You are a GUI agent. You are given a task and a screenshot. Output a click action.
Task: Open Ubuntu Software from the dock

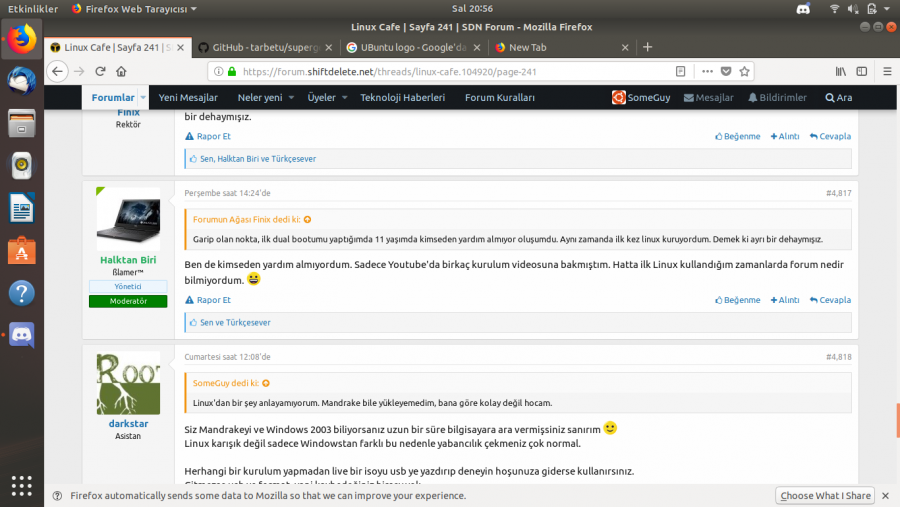22,250
